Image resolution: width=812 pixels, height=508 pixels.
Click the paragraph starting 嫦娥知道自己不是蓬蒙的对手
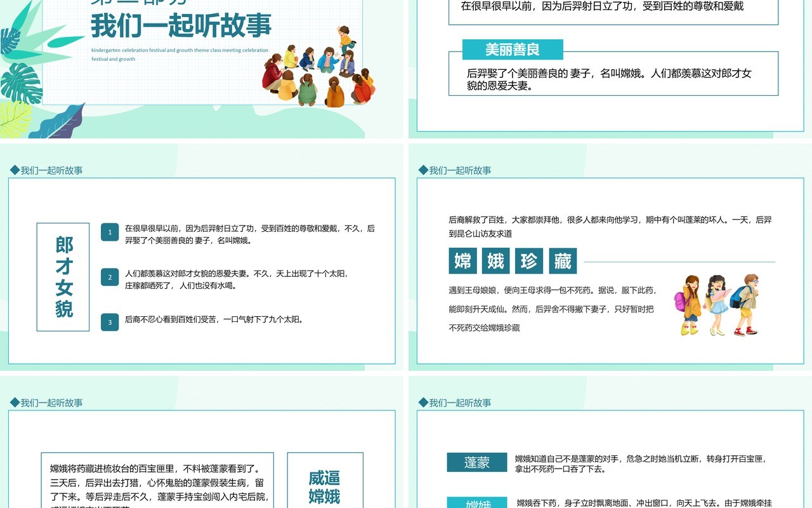click(640, 464)
